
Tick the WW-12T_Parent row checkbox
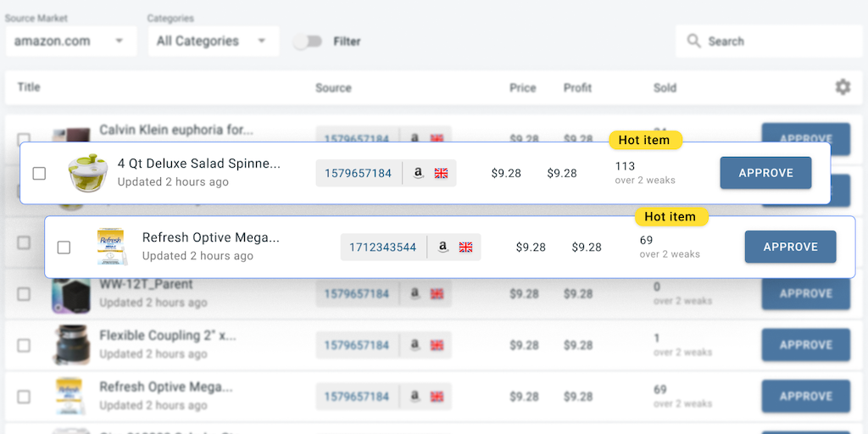[x=24, y=294]
